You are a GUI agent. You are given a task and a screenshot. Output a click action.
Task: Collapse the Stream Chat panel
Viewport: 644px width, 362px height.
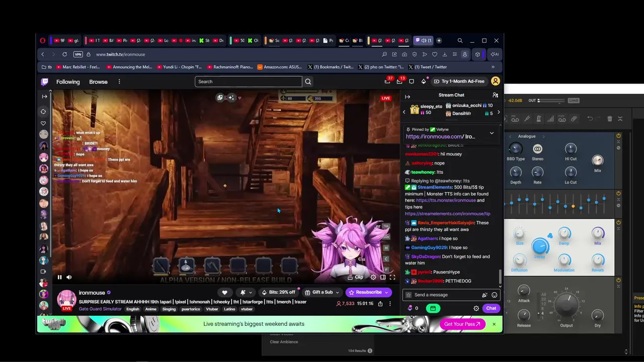point(408,97)
